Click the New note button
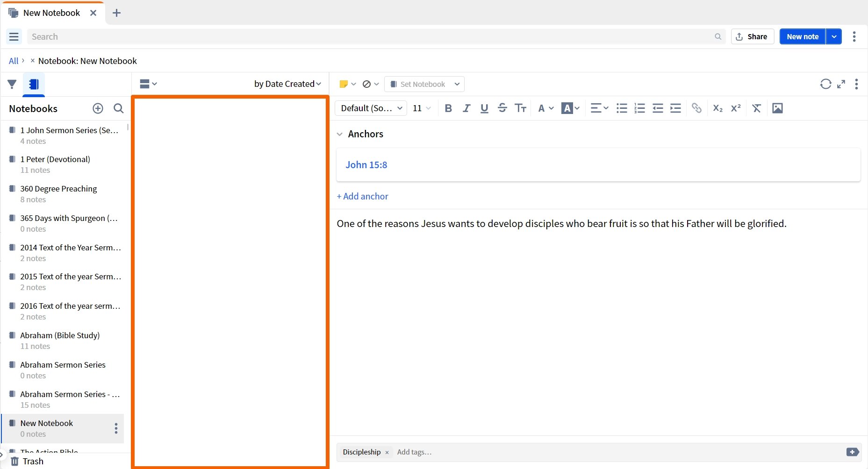The width and height of the screenshot is (868, 469). 803,36
